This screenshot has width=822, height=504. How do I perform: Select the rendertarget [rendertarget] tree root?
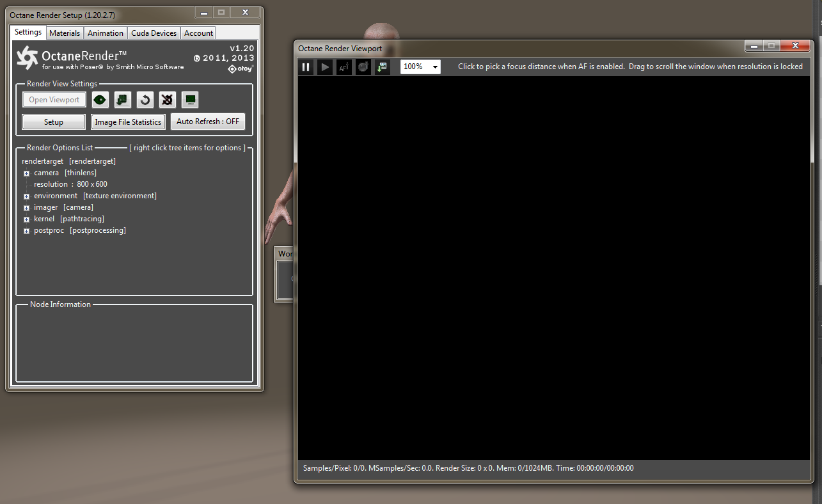[69, 161]
